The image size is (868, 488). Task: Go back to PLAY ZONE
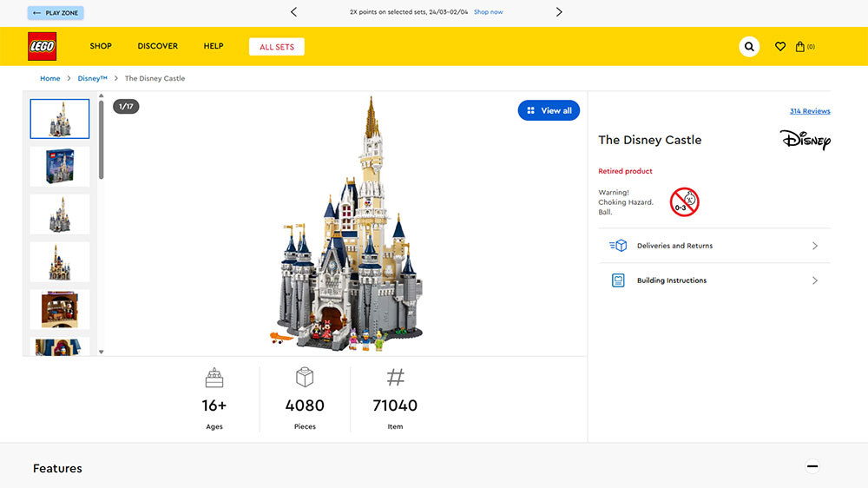56,13
